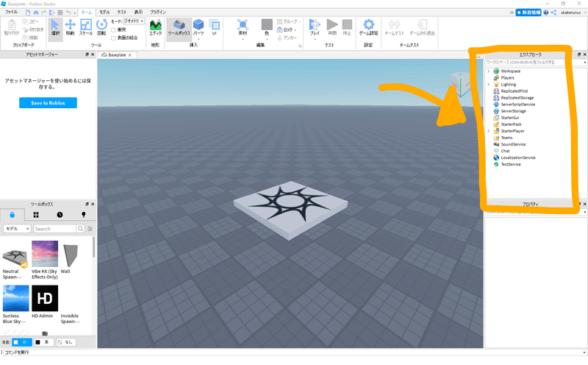
Task: Switch to the プラグイン ribbon tab
Action: (158, 13)
